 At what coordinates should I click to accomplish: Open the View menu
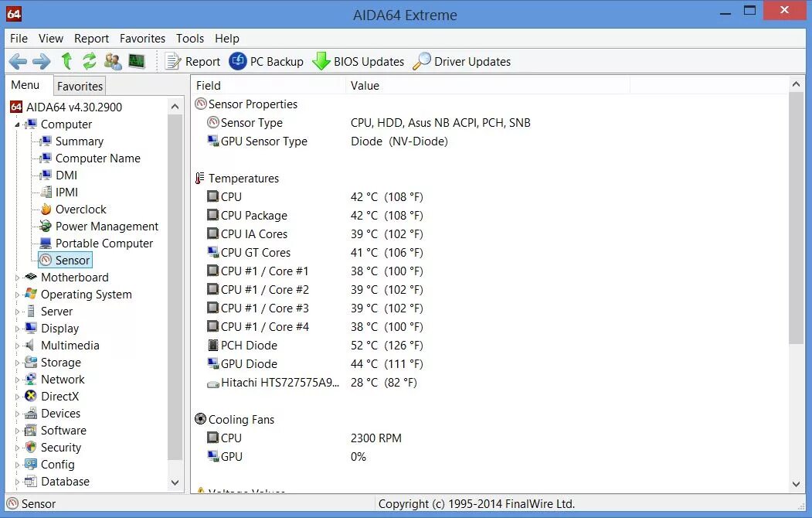[x=51, y=39]
